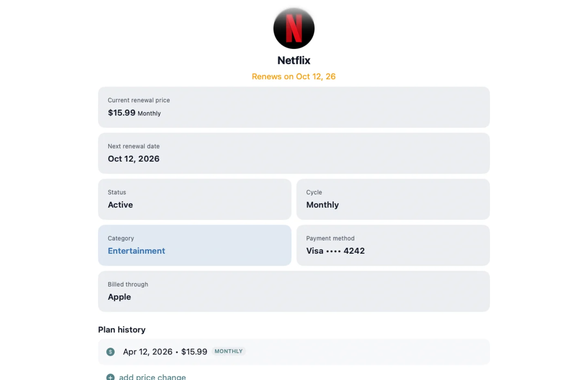Click the Netflix title text
The height and width of the screenshot is (380, 588).
[x=294, y=60]
